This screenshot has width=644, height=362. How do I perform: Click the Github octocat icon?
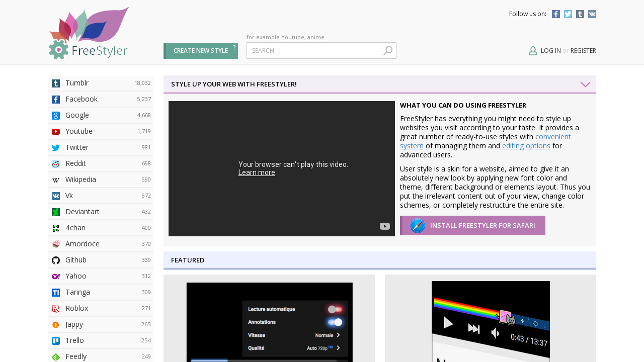[x=56, y=260]
